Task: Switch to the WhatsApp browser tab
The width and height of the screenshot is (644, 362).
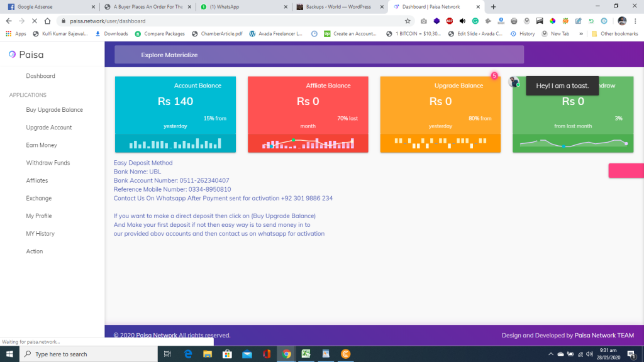Action: click(x=242, y=7)
